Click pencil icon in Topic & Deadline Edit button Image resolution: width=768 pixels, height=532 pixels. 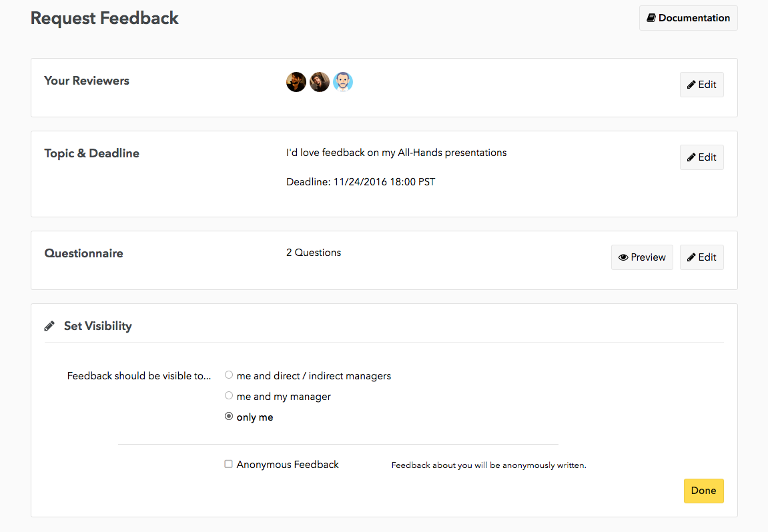[691, 157]
